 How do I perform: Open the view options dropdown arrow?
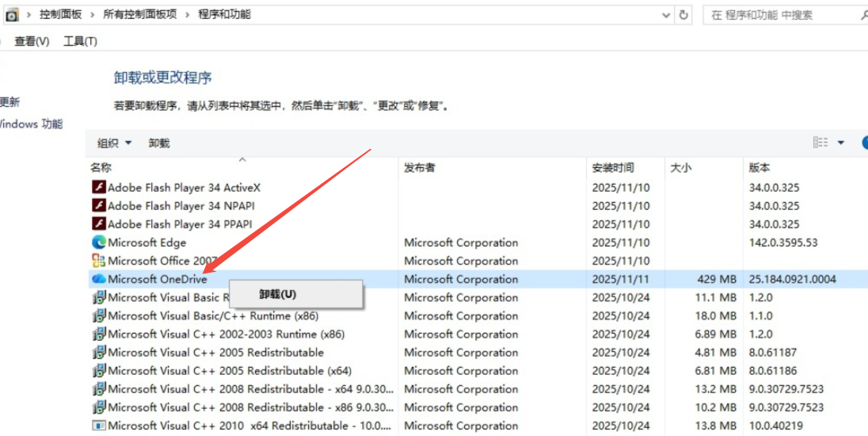tap(841, 143)
